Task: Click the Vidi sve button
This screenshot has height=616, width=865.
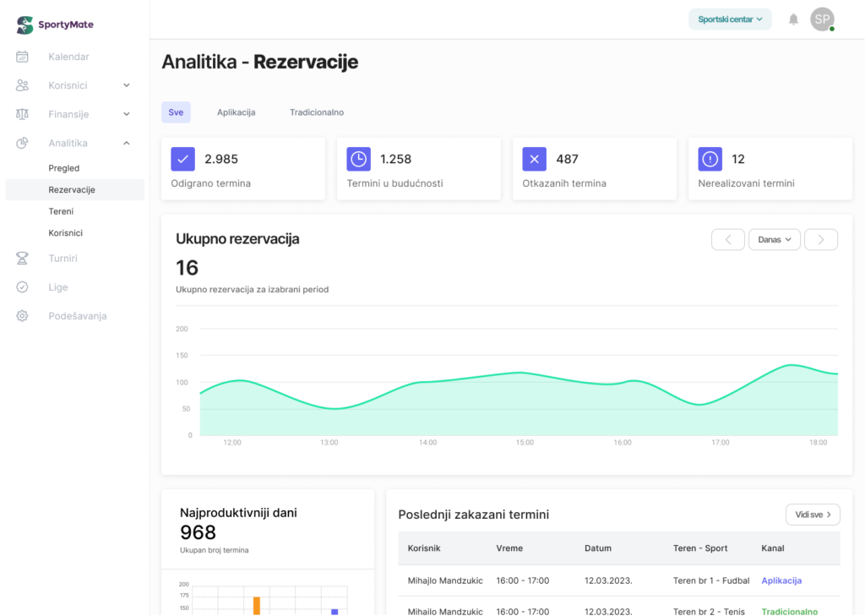Action: 813,515
